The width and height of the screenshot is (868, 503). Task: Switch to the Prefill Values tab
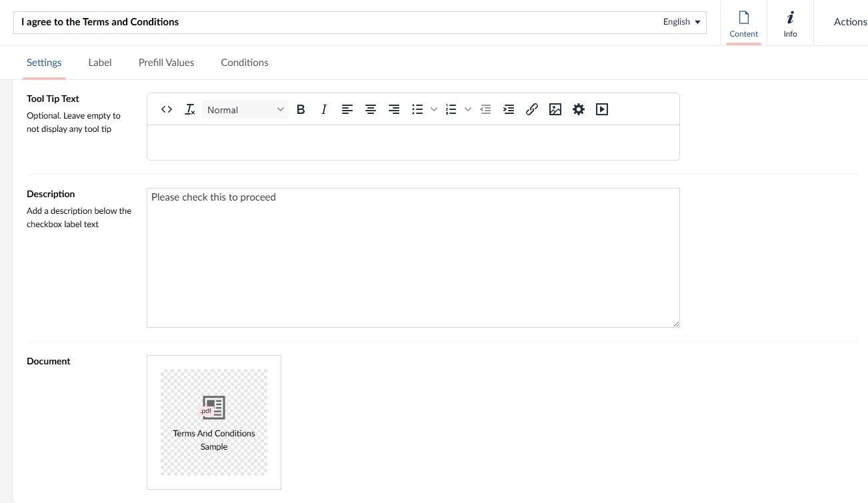click(x=166, y=63)
